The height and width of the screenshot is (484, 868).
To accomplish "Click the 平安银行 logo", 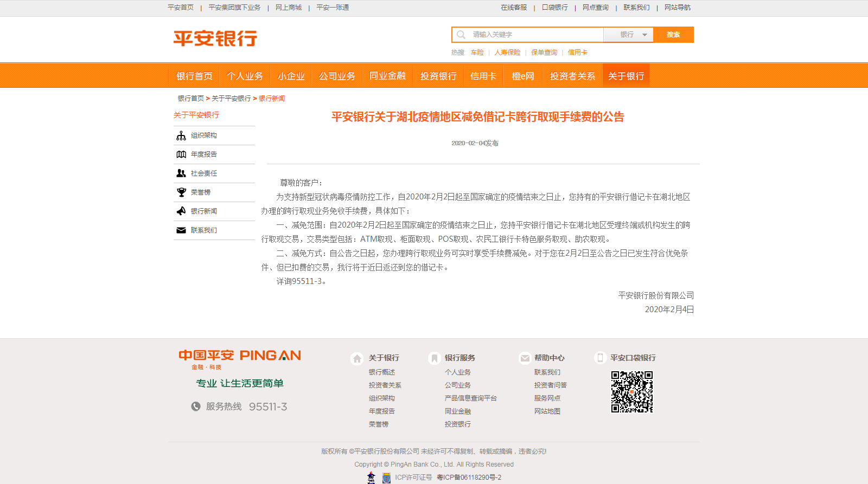I will pyautogui.click(x=215, y=38).
